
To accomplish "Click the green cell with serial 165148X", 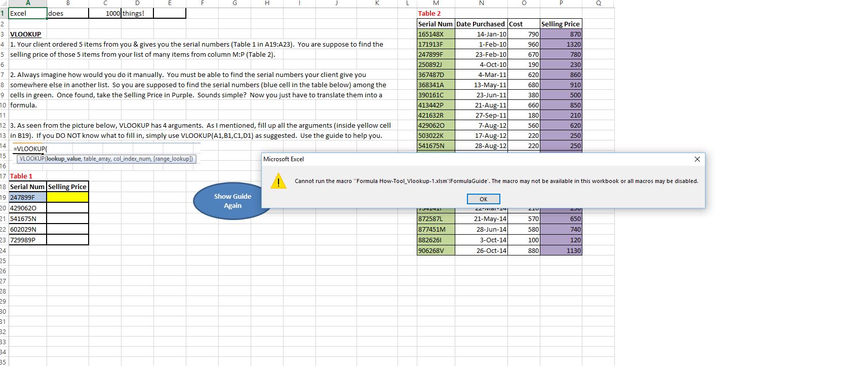I will [x=436, y=34].
